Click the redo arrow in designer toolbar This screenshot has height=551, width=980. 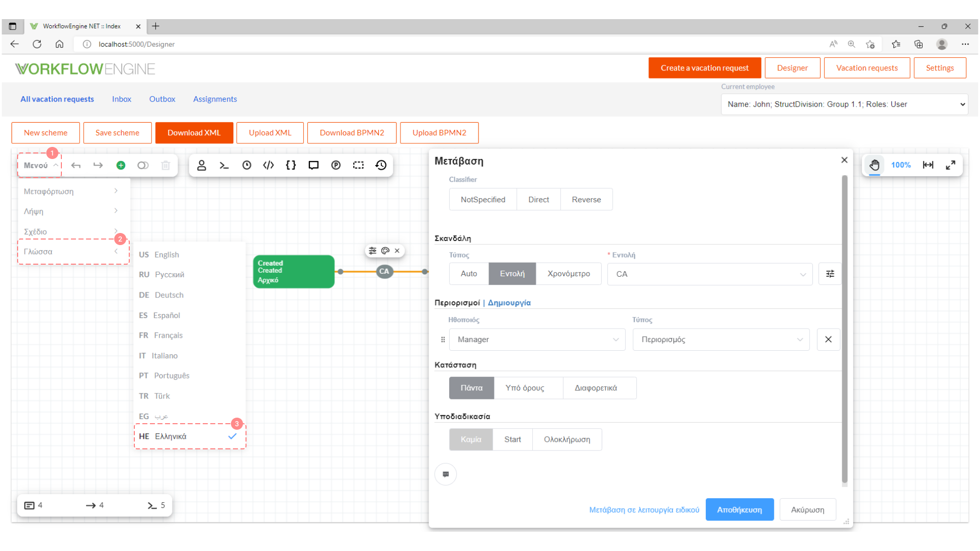click(x=98, y=165)
